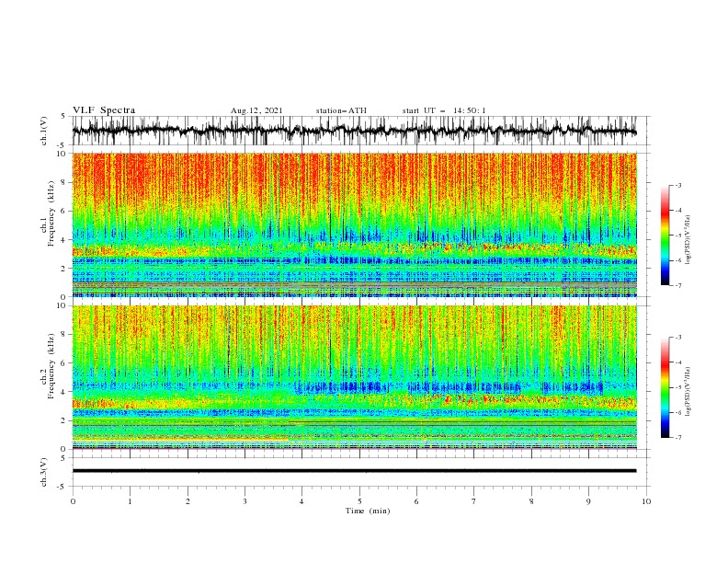The height and width of the screenshot is (563, 728).
Task: Click the ch.1 'Frequency (kHz)' axis label
Action: [x=51, y=214]
